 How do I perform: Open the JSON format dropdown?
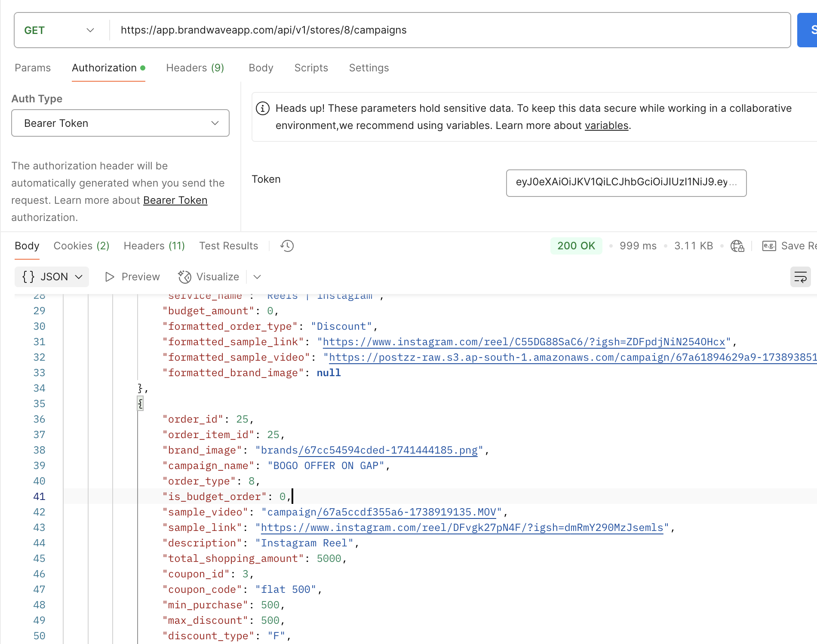[52, 277]
